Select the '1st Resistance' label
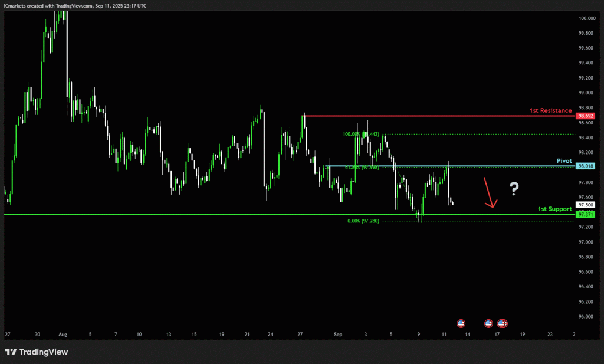 pos(550,110)
